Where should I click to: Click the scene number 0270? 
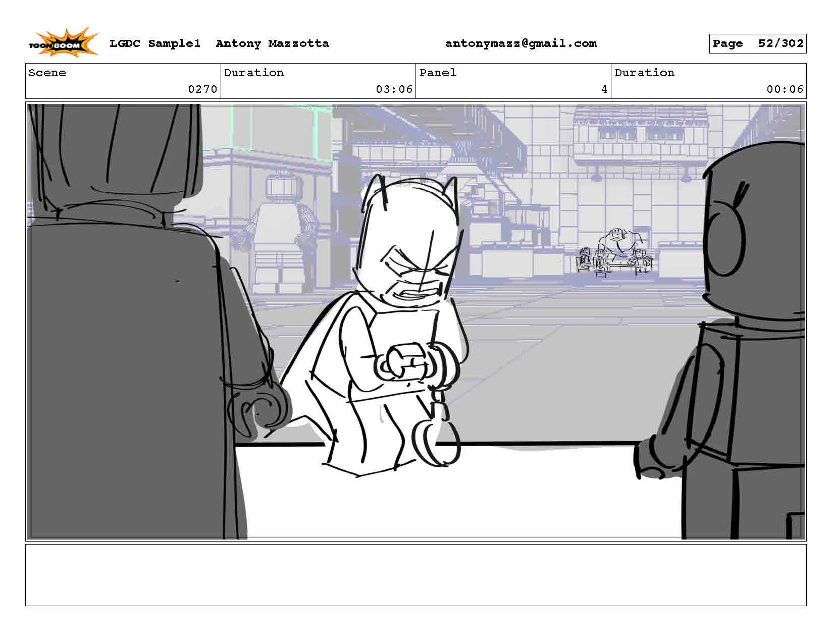202,89
